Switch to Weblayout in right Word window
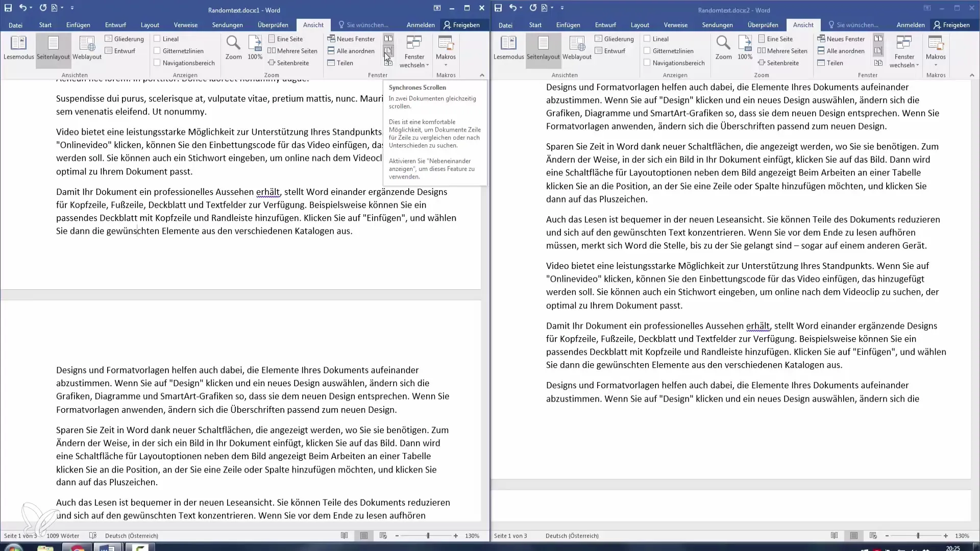Screen dimensions: 980x551 [577, 48]
